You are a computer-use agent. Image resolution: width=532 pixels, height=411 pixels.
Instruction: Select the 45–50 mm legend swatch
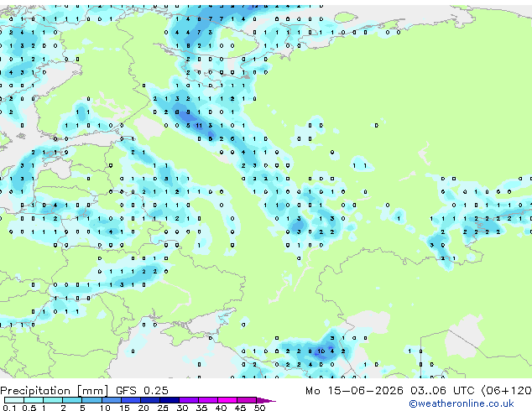pos(246,400)
